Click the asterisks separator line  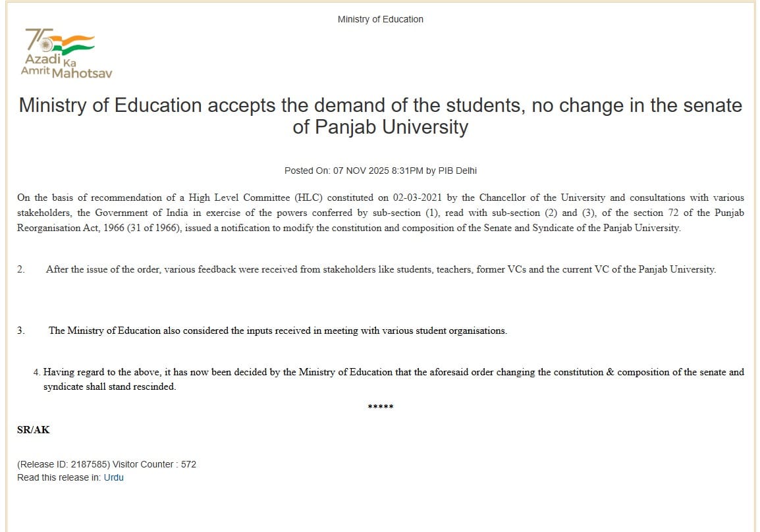[x=380, y=407]
